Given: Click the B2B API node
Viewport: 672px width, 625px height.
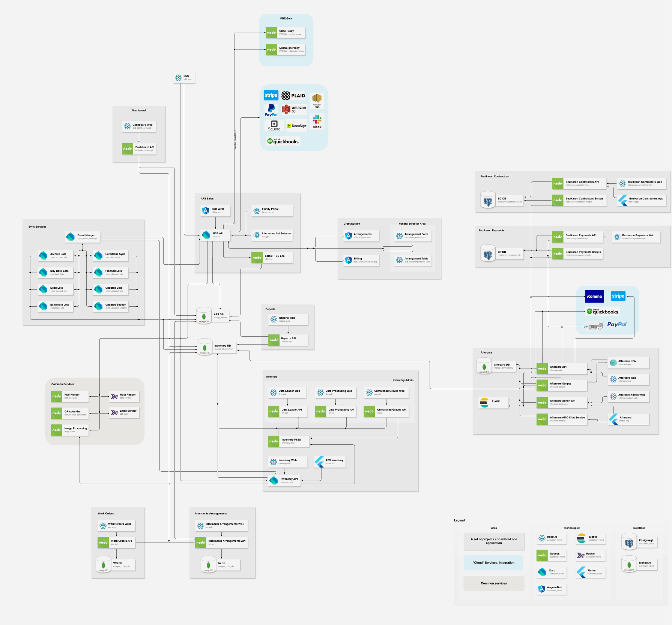Looking at the screenshot, I should (215, 235).
